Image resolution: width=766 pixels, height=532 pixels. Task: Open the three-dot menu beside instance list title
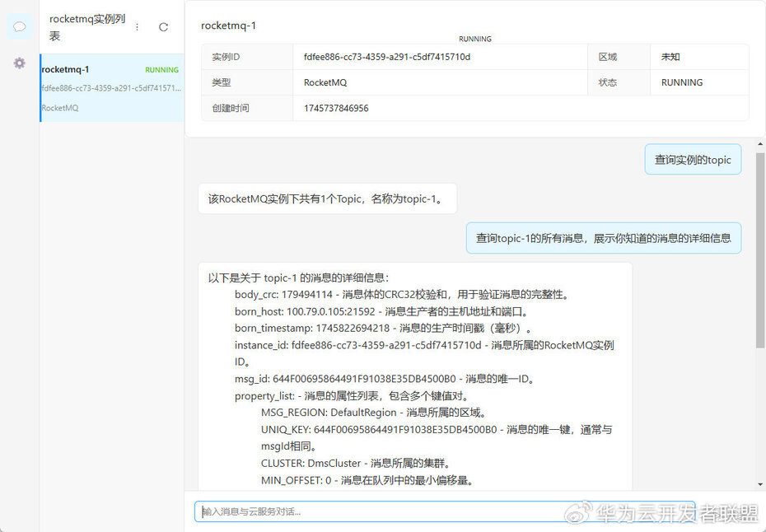pyautogui.click(x=138, y=27)
